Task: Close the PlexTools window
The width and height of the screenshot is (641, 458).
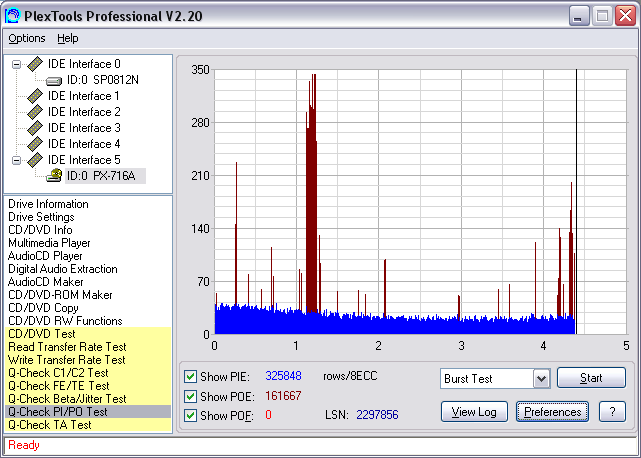Action: click(625, 16)
